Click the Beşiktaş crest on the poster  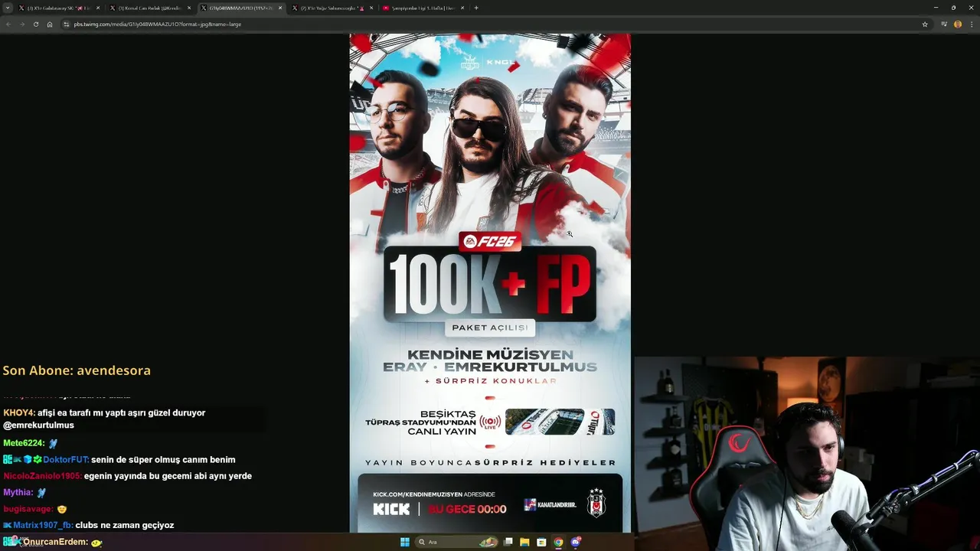coord(596,503)
